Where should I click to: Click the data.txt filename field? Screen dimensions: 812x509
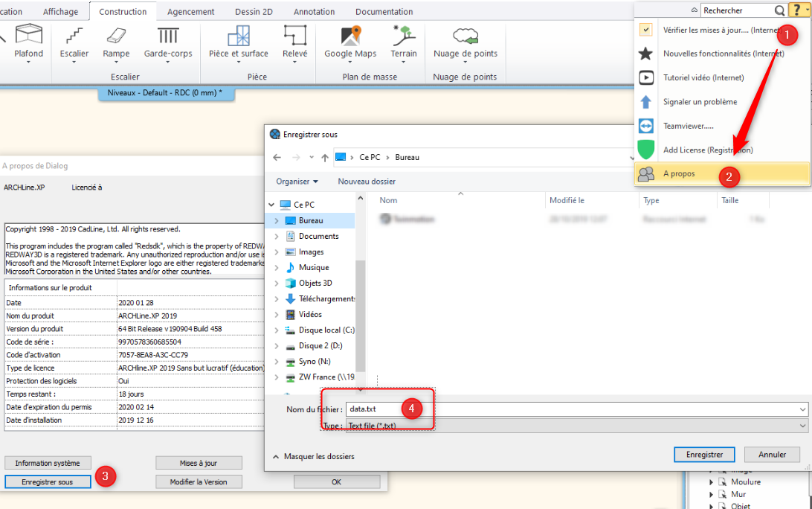coord(576,409)
